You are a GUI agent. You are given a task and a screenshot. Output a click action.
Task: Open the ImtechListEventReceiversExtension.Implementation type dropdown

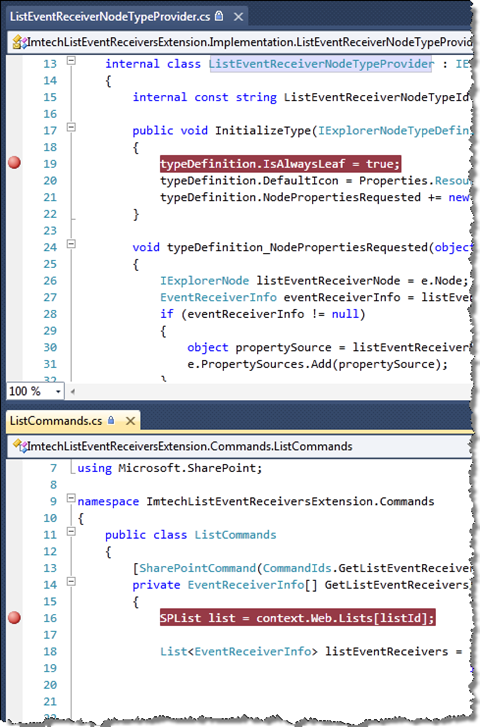[241, 42]
